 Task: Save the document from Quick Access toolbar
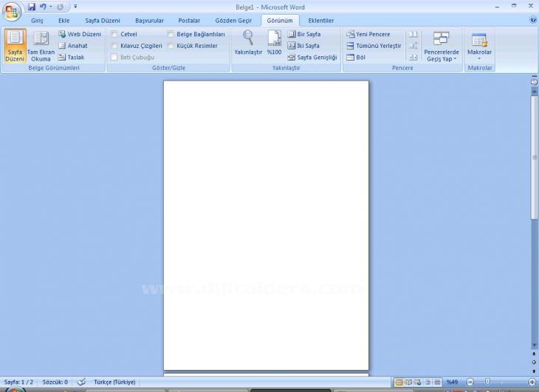tap(32, 7)
